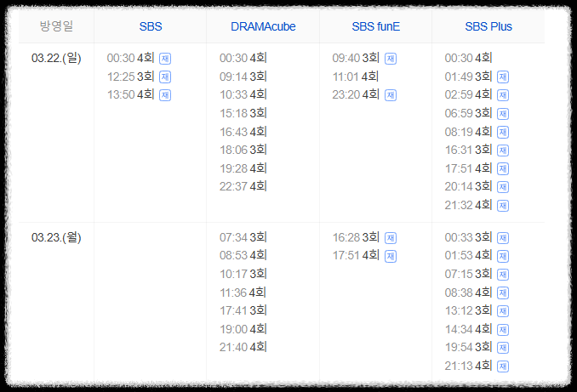Click the rerun icon beside SBS Plus 17:51 4회
Screen dimensions: 577x392
tap(503, 168)
